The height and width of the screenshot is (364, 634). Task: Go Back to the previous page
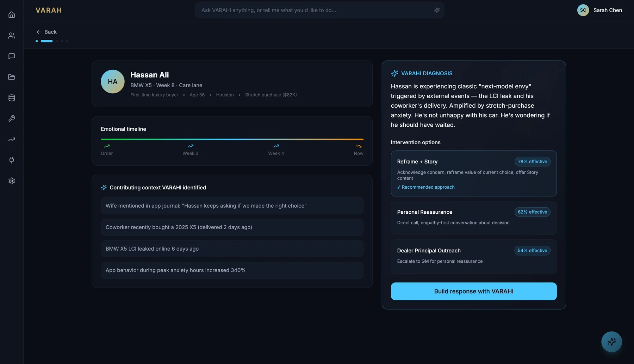46,32
